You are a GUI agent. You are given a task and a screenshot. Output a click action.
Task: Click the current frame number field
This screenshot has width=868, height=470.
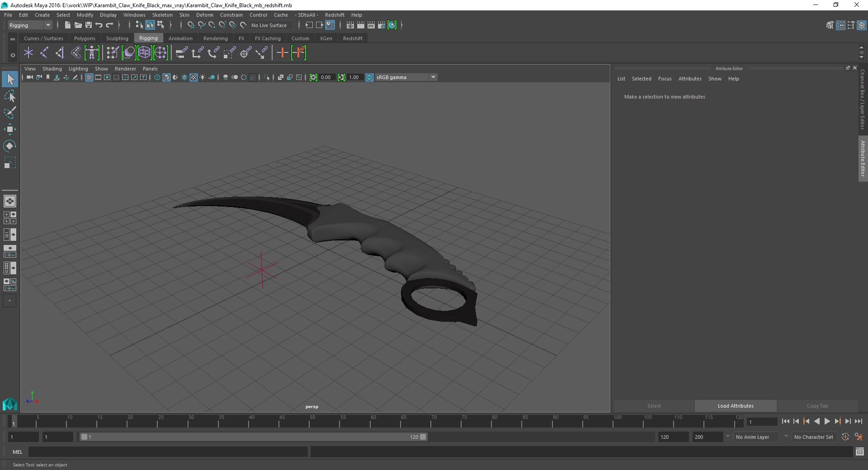click(x=762, y=422)
